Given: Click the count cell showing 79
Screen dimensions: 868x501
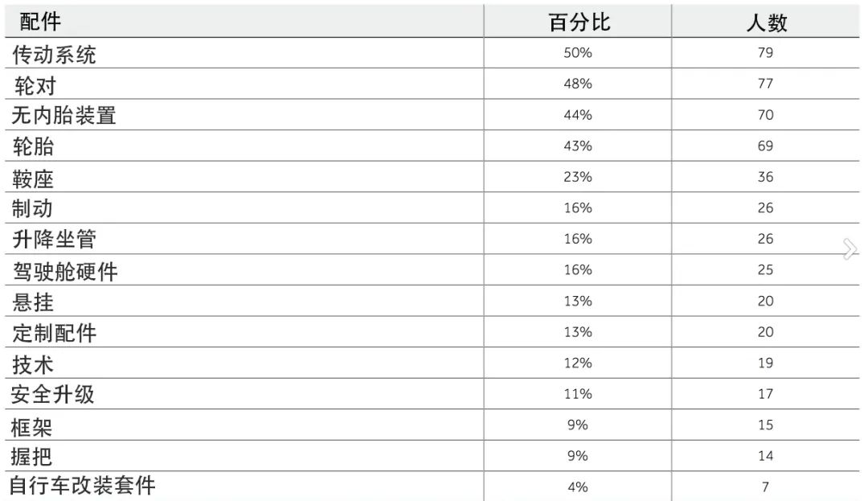Looking at the screenshot, I should click(x=765, y=53).
